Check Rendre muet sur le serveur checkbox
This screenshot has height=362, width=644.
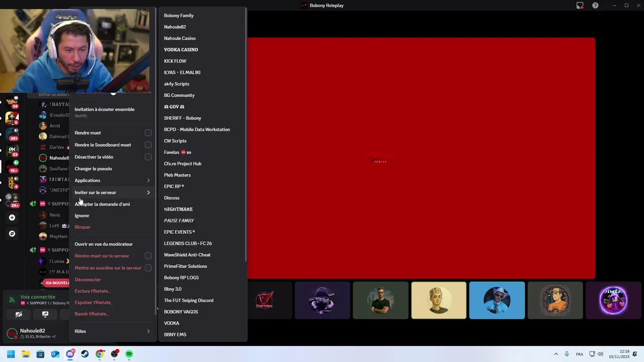[x=148, y=256]
